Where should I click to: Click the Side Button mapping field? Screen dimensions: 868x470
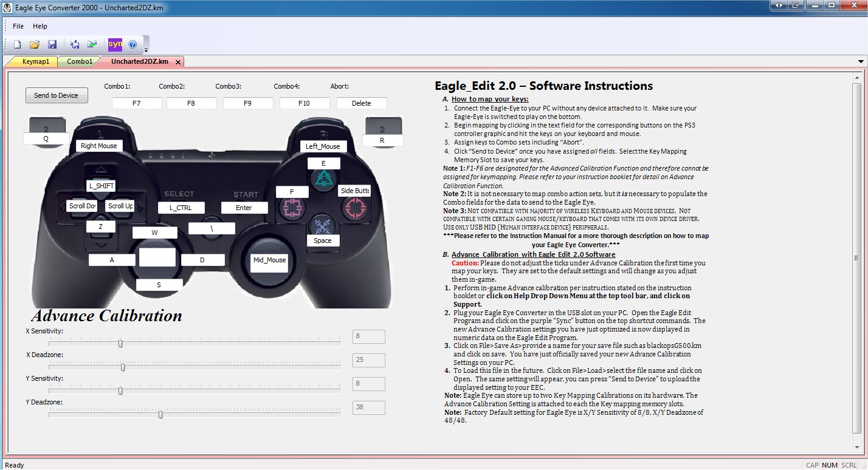point(354,191)
